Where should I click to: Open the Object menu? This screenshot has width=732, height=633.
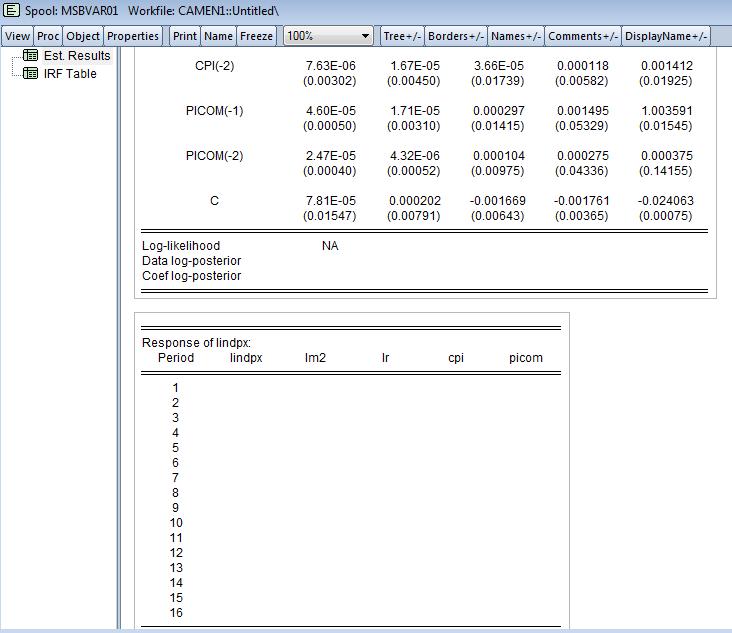[x=83, y=36]
